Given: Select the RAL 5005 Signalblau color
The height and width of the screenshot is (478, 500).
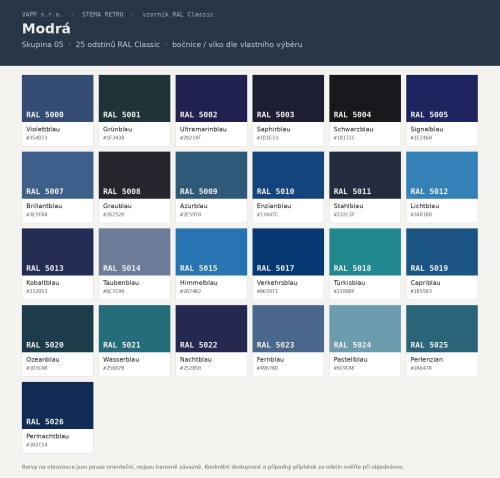Looking at the screenshot, I should [442, 110].
